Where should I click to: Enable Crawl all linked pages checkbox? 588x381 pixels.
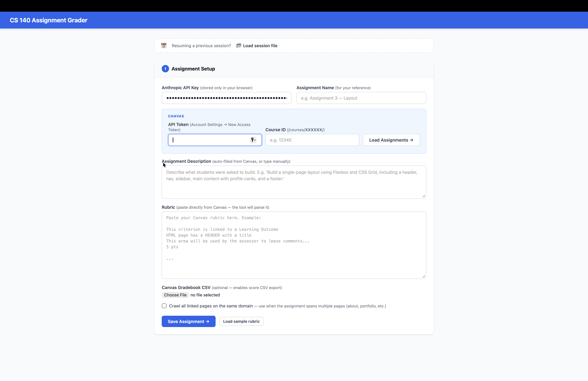(164, 306)
